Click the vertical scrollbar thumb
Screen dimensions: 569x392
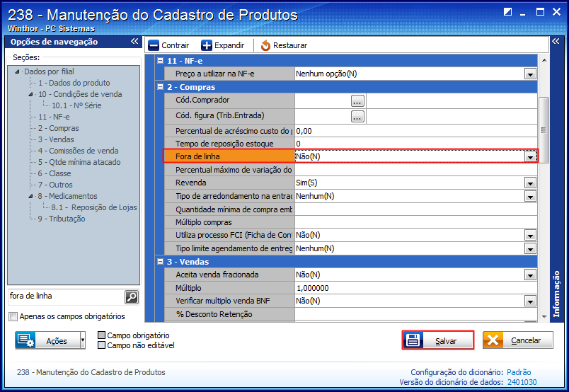pos(544,130)
